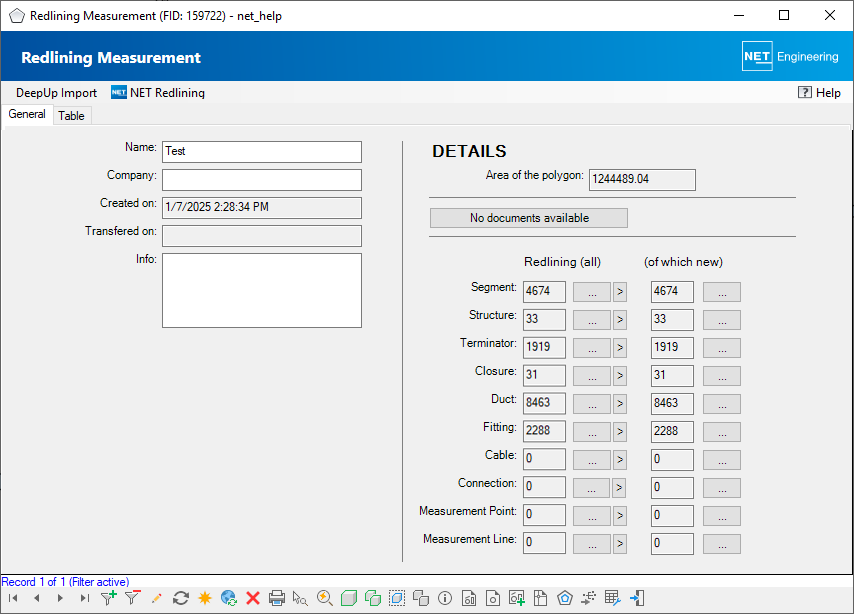Image resolution: width=854 pixels, height=614 pixels.
Task: Select the General tab
Action: point(27,114)
